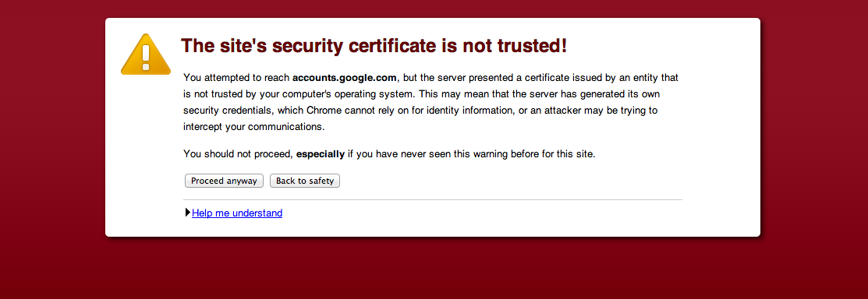This screenshot has height=299, width=868.
Task: Click the bold word especially
Action: tap(321, 154)
